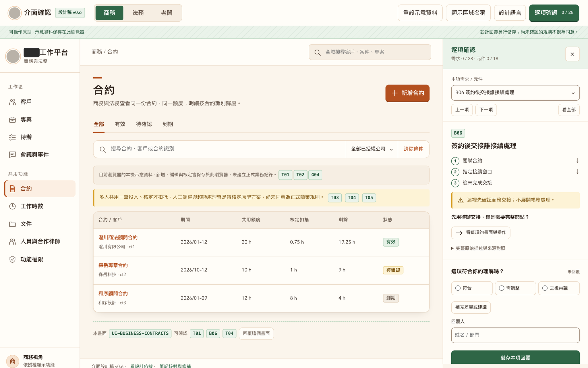Click into 姓名 / 部門 input field
The width and height of the screenshot is (588, 368).
pyautogui.click(x=515, y=335)
